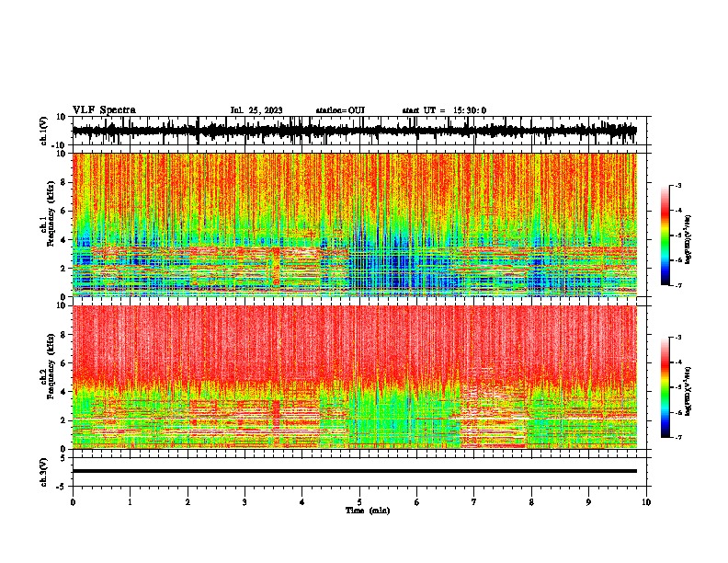Click the ch.1 spectrogram 8 kHz tick label

[x=63, y=182]
